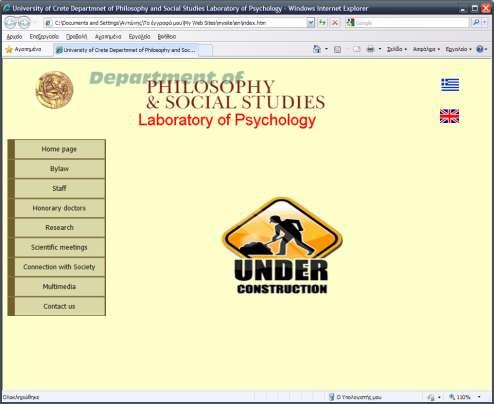Viewport: 494px width, 404px height.
Task: Open the Ασφάλεια toolbar dropdown
Action: 426,49
